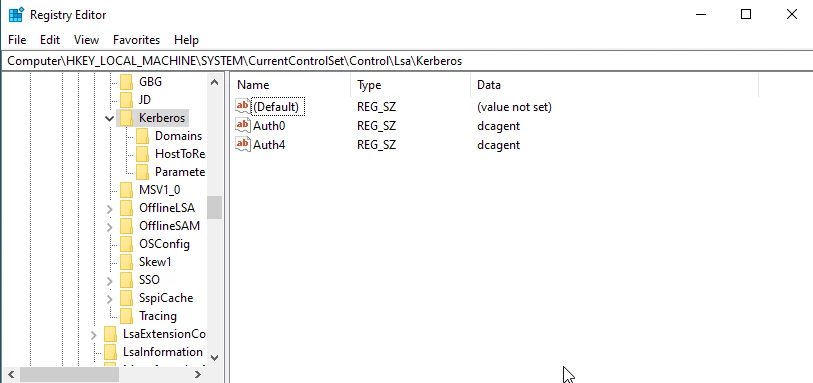
Task: Click horizontal scrollbar right arrow
Action: (x=198, y=374)
